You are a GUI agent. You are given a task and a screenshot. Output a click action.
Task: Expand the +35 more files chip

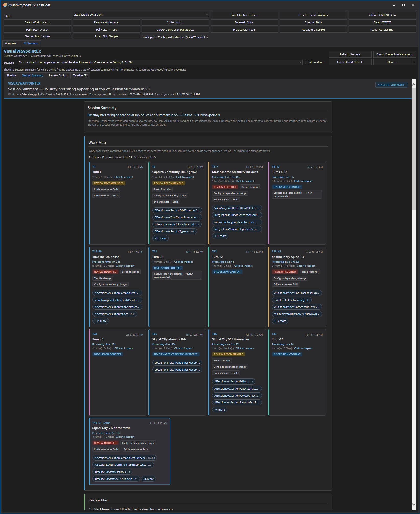click(101, 321)
